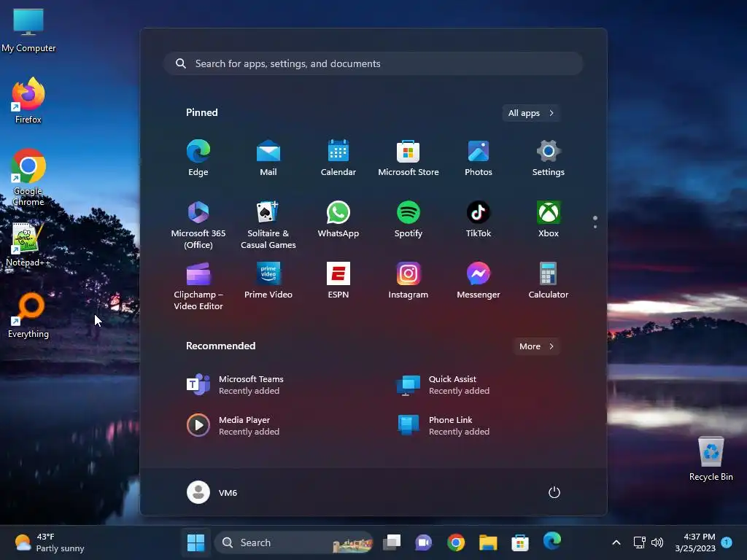
Task: Click the power button icon
Action: (x=554, y=492)
